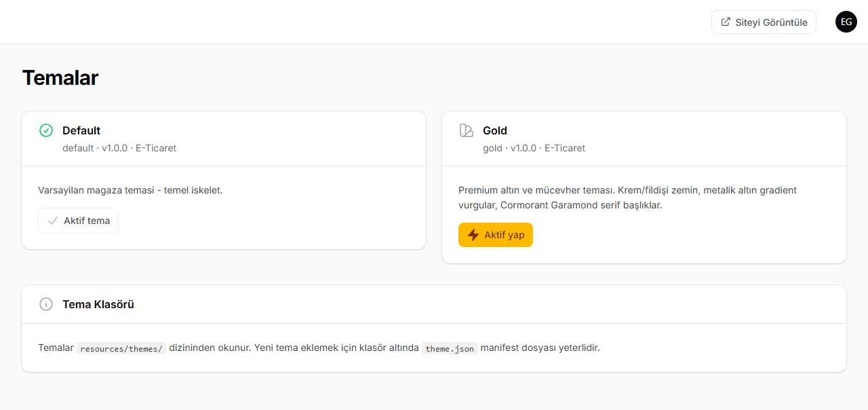Click the info icon beside Tema Klasörü
This screenshot has width=868, height=410.
tap(46, 304)
